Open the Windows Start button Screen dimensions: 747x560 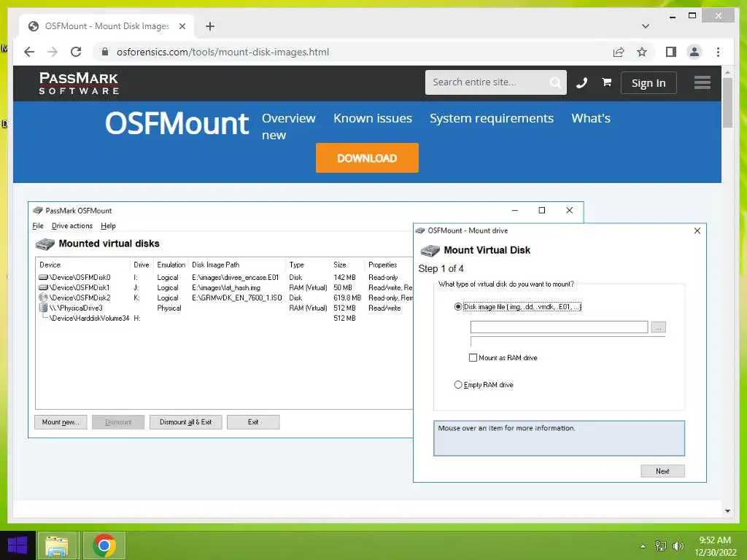pyautogui.click(x=18, y=545)
